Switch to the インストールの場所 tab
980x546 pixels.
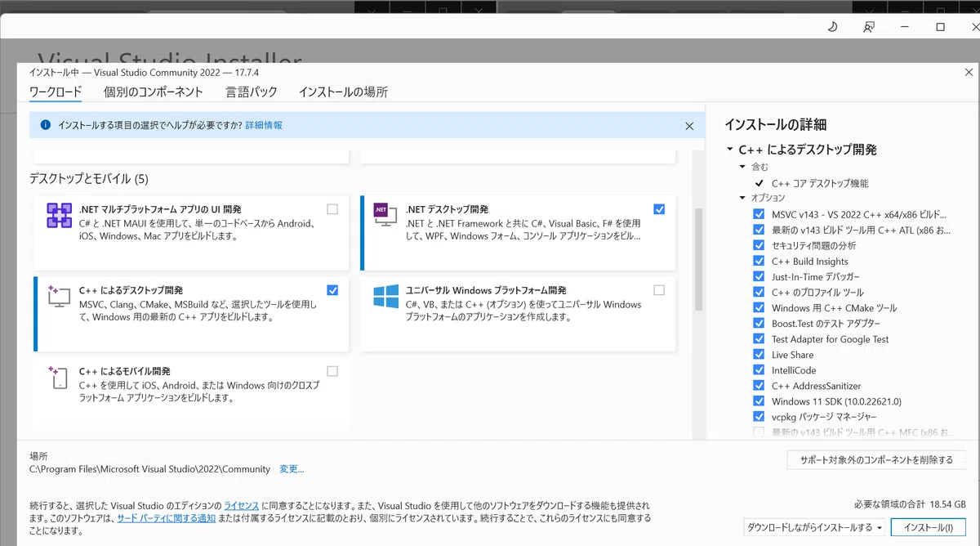[343, 92]
